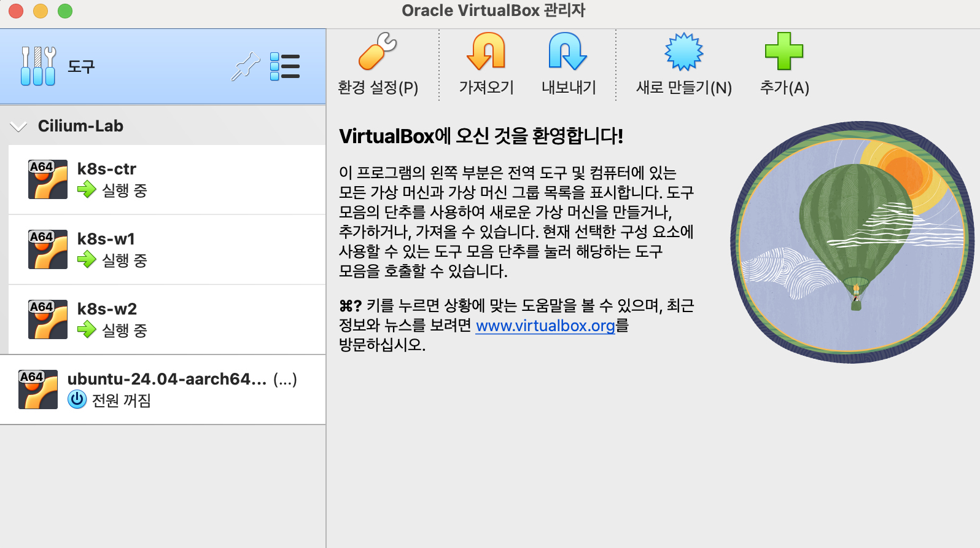Click the green window zoom button
Image resolution: width=980 pixels, height=548 pixels.
(x=64, y=10)
